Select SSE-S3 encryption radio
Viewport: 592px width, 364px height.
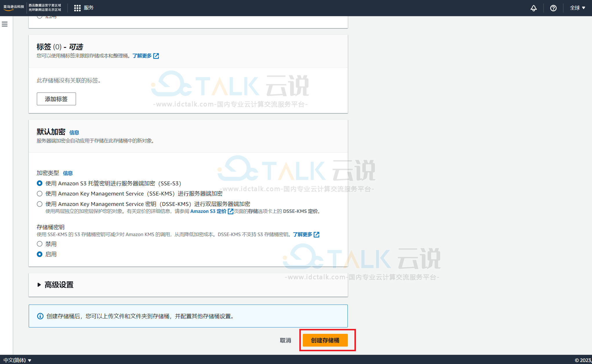40,183
